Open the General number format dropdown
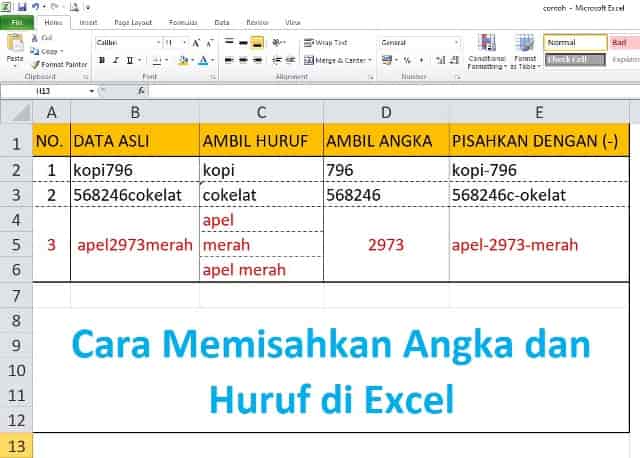The width and height of the screenshot is (640, 458). (456, 42)
